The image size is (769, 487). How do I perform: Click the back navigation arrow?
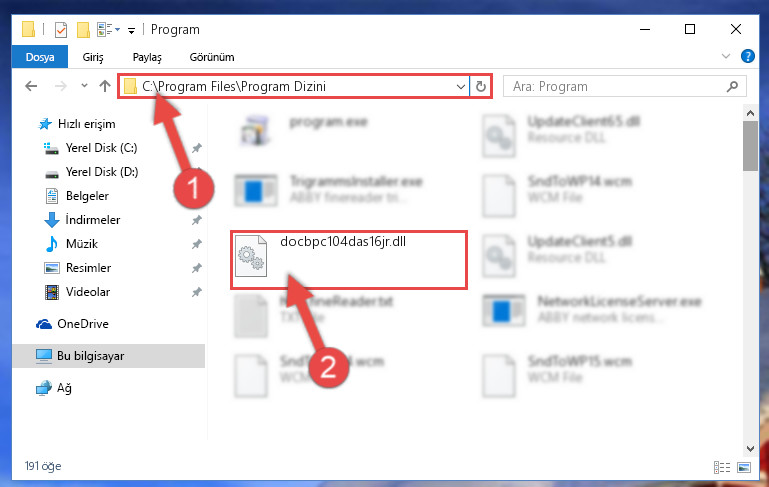point(31,86)
